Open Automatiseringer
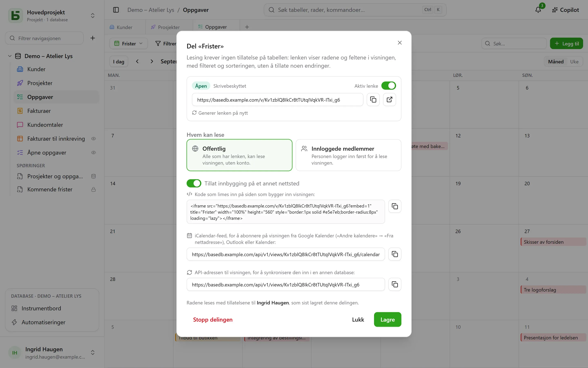 click(x=52, y=322)
